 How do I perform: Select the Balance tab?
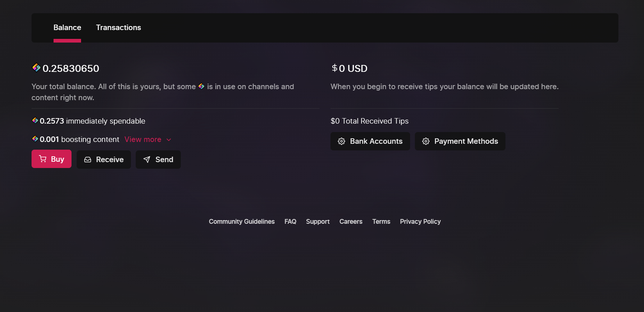pyautogui.click(x=67, y=27)
